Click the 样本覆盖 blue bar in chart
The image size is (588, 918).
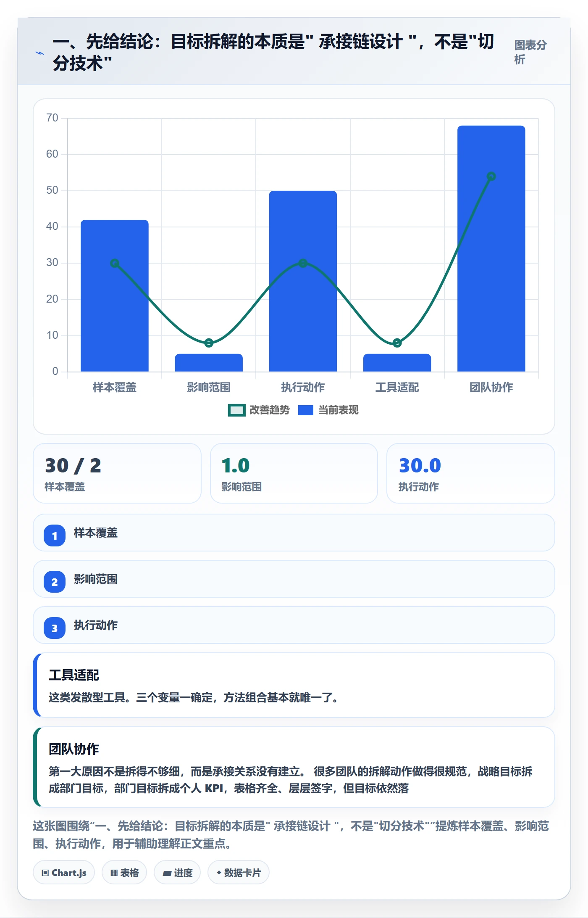(115, 295)
